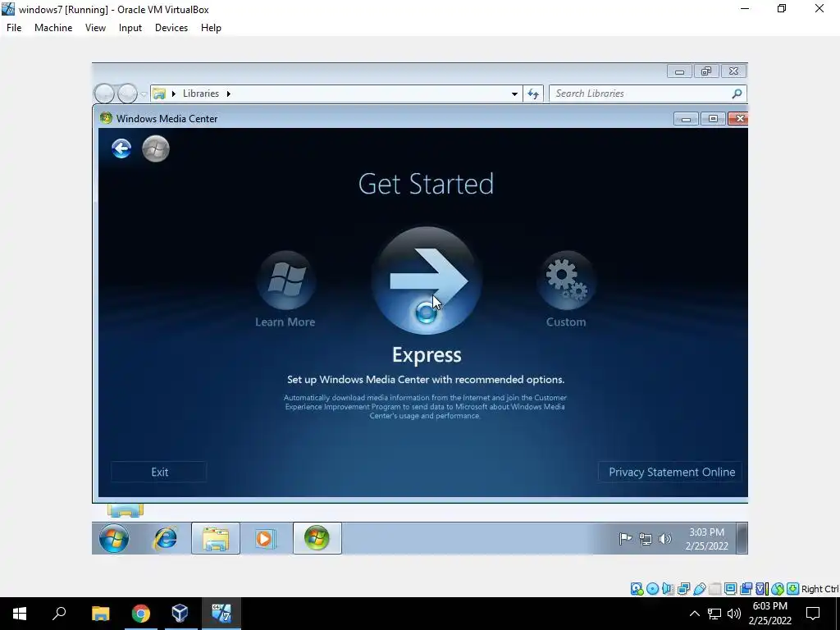Screen dimensions: 840x630
Task: Click the Right Ctrl host key indicator
Action: point(819,589)
